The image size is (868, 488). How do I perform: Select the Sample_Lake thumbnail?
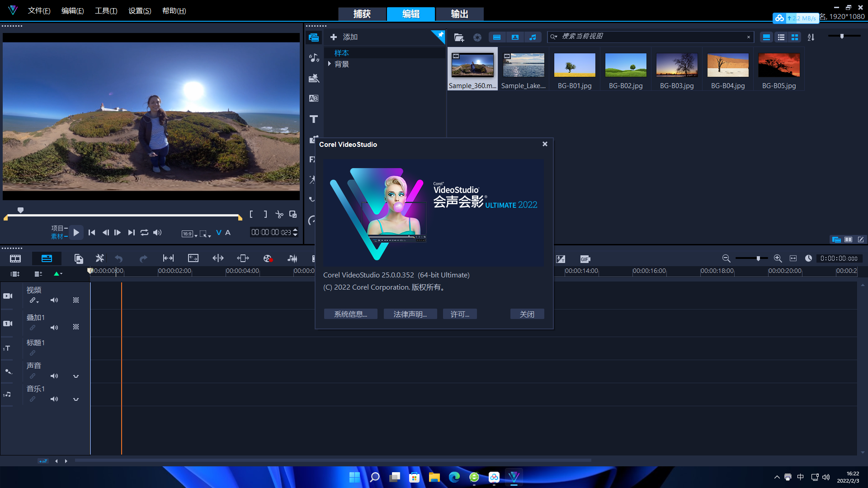coord(524,65)
